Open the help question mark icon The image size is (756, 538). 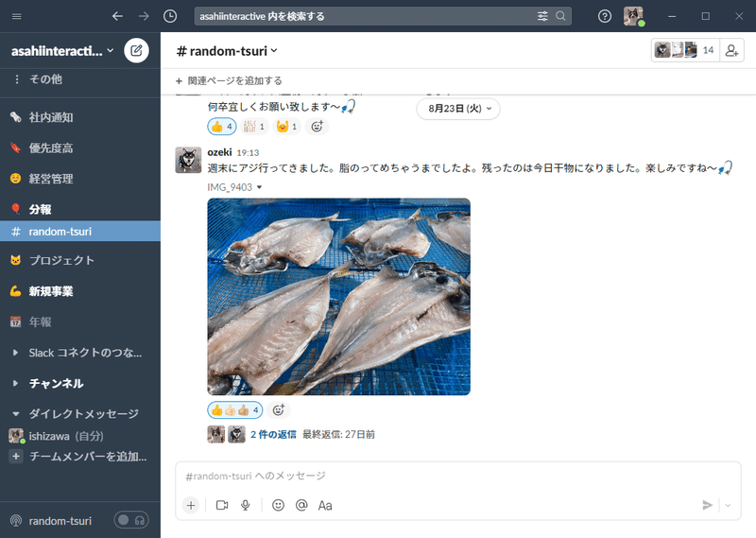605,16
